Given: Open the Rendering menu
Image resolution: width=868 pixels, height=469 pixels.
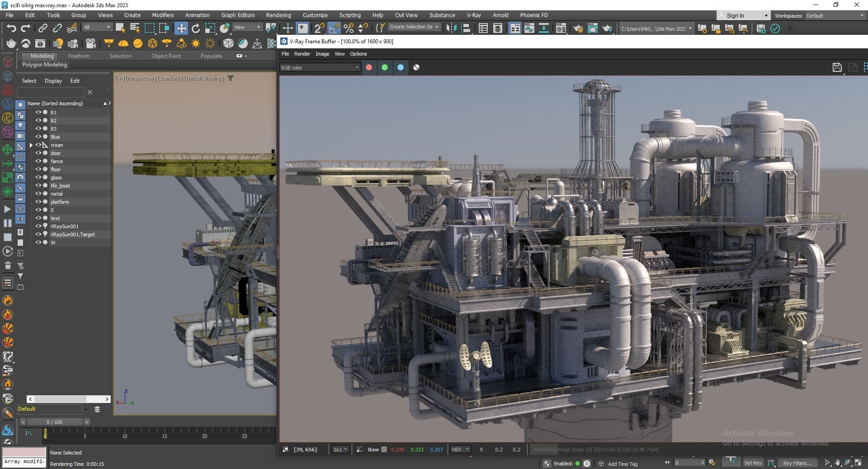Looking at the screenshot, I should (278, 15).
